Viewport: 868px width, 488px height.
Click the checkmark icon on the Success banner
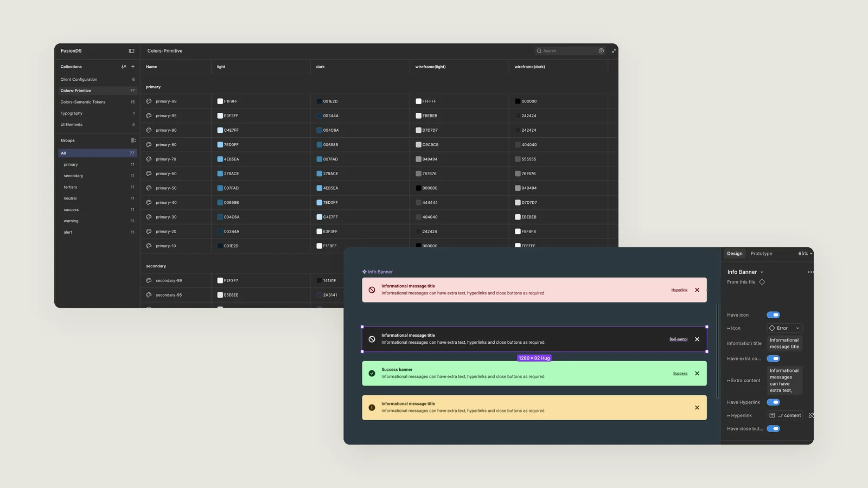click(x=372, y=374)
